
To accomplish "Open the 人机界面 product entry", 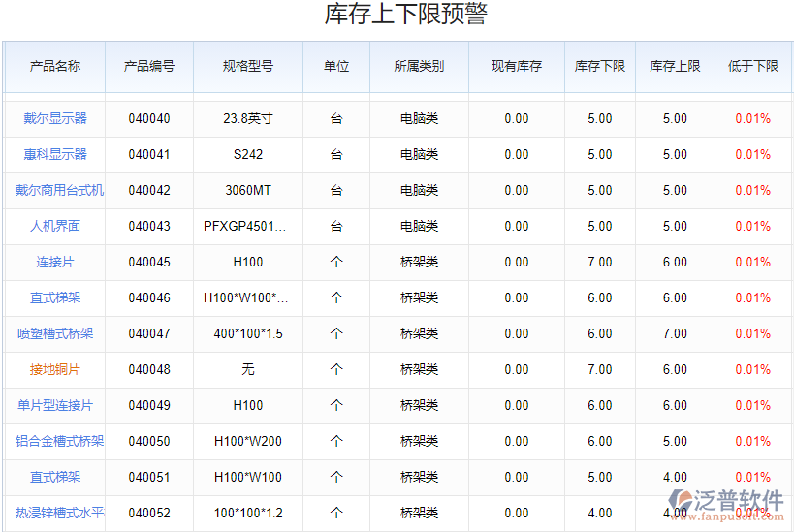I will (x=55, y=226).
